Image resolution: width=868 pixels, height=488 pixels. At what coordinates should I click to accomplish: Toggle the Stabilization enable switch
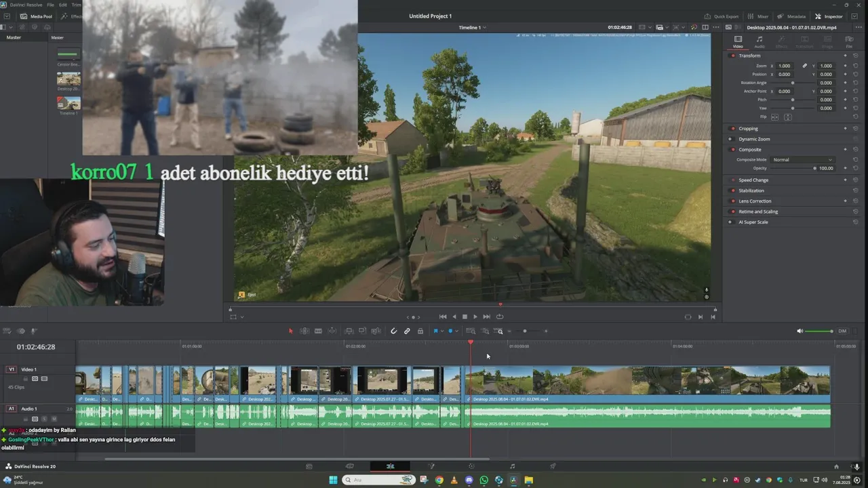(x=732, y=190)
